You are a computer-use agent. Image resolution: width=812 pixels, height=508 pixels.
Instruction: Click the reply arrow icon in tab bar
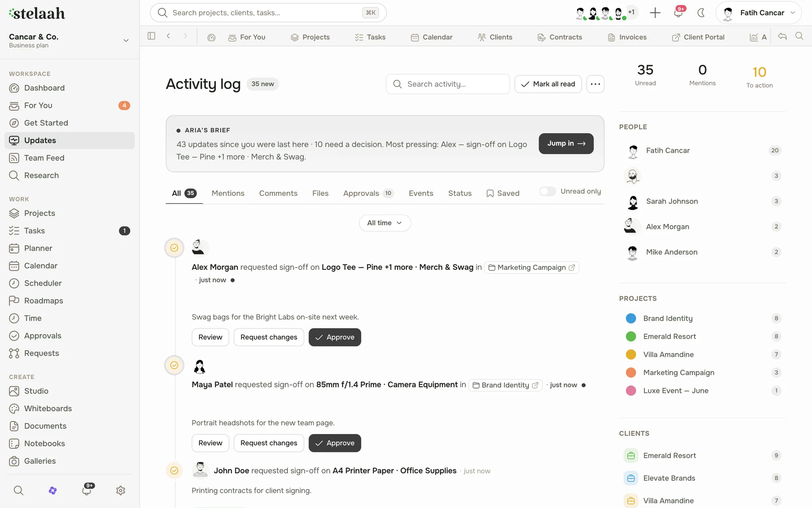tap(782, 36)
